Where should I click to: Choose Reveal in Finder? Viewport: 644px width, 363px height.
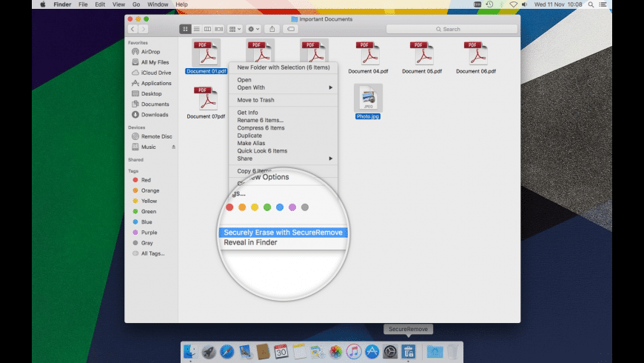tap(250, 242)
